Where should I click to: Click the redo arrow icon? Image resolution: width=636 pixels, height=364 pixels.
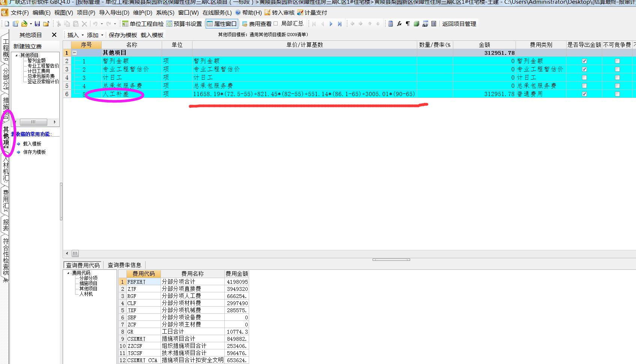point(108,24)
